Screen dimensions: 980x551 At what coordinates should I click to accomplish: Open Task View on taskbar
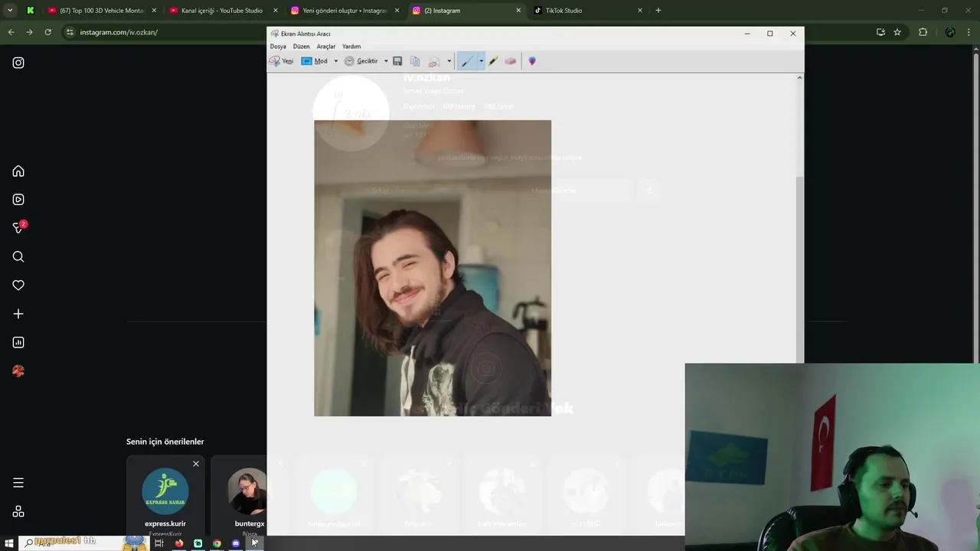pos(159,543)
